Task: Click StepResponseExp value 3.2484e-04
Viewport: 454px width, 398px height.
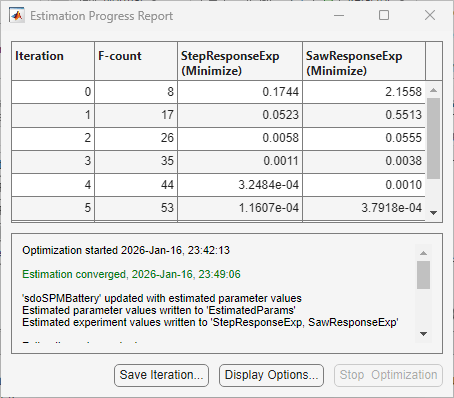Action: tap(240, 185)
